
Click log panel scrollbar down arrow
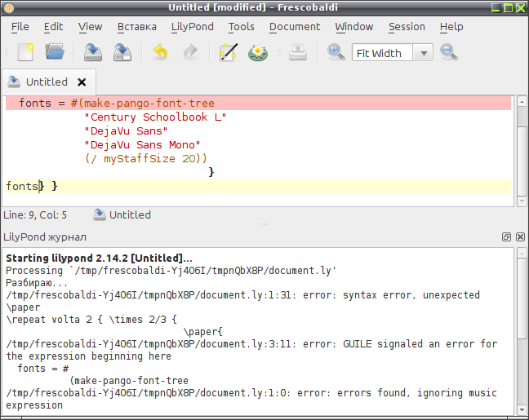coord(522,410)
